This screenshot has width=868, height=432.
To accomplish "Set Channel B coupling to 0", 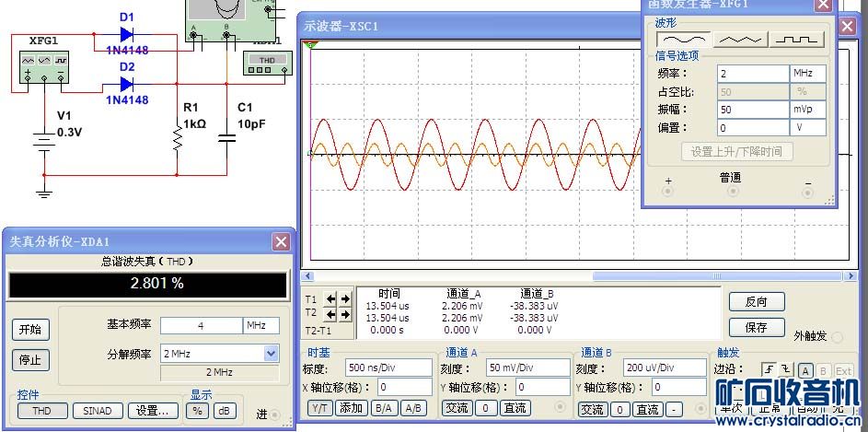I will [x=620, y=409].
